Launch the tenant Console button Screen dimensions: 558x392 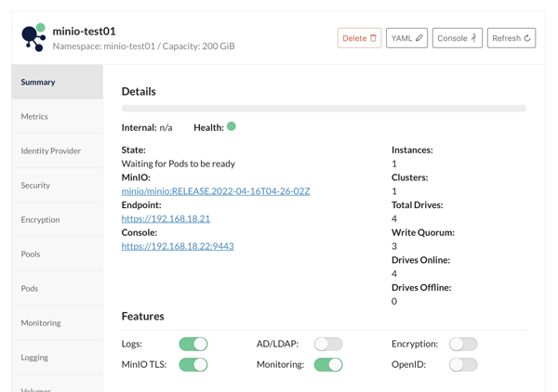(458, 38)
